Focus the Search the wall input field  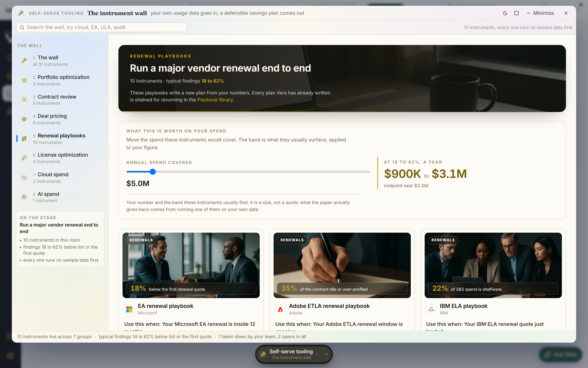101,27
